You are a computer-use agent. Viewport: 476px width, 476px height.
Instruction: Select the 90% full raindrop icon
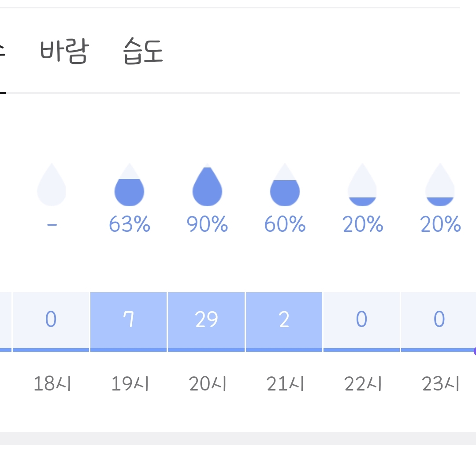(207, 185)
